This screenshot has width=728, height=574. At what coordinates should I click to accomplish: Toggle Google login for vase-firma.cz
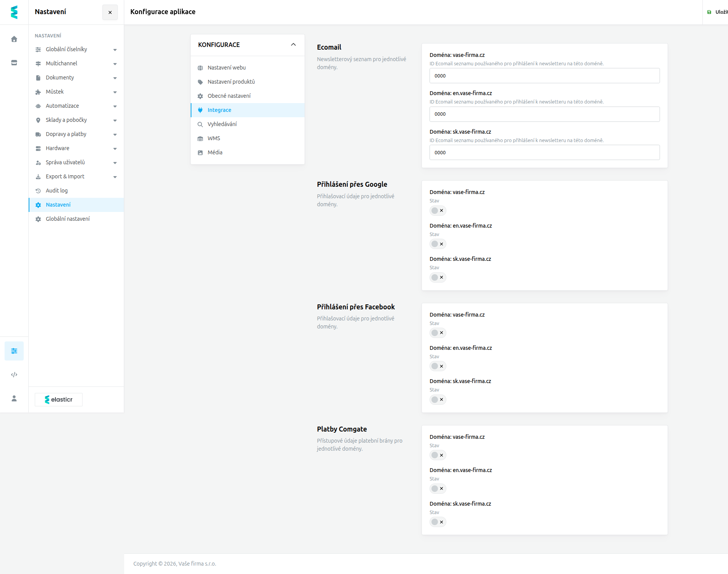tap(438, 210)
